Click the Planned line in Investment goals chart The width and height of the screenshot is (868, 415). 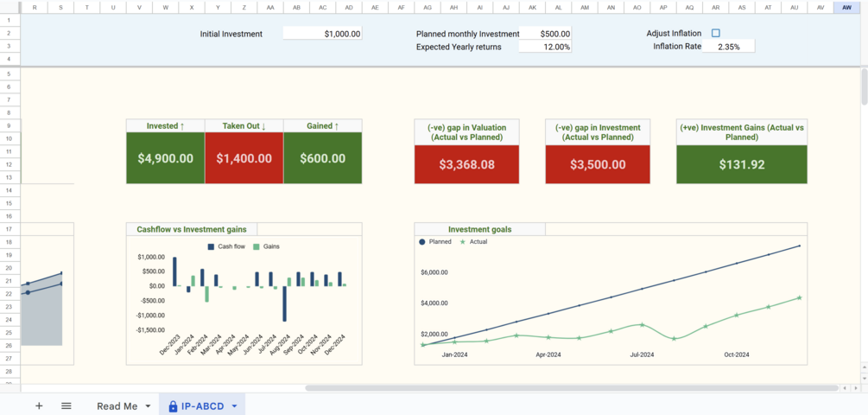(611, 297)
